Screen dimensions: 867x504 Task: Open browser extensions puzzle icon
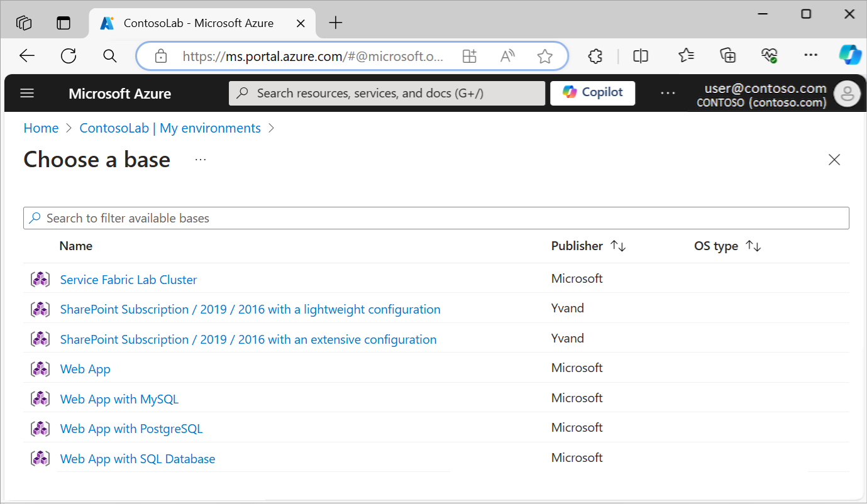pyautogui.click(x=595, y=56)
